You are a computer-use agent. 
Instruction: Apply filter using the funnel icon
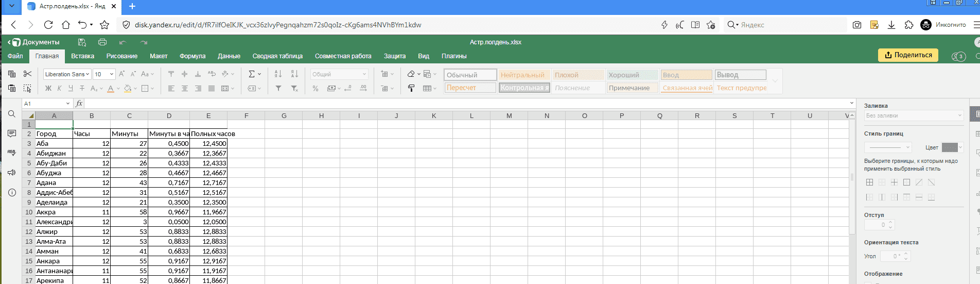pos(278,89)
